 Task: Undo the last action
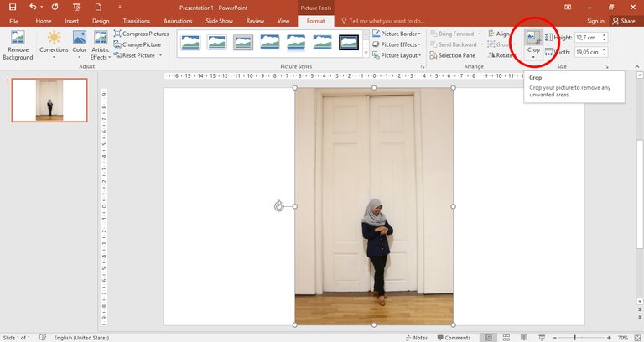[x=33, y=7]
